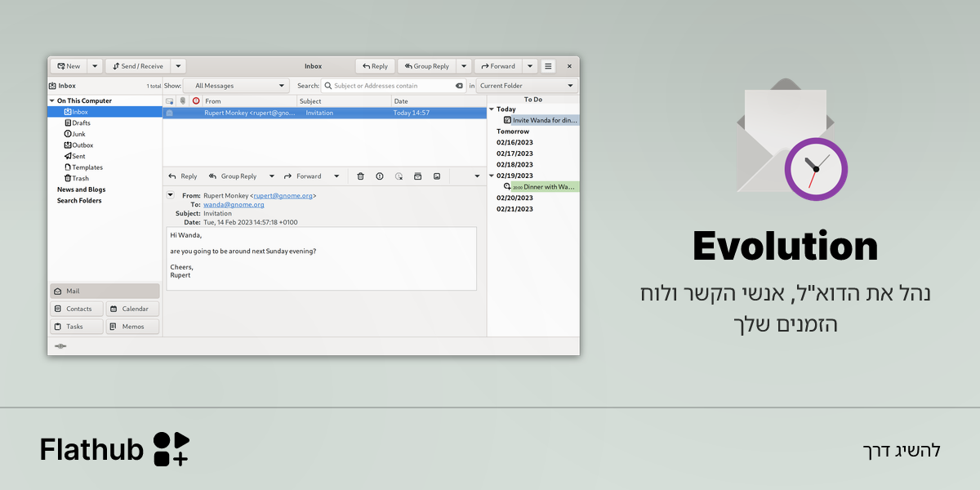Select Tomorrow in the To Do pane
The image size is (980, 490).
tap(513, 131)
